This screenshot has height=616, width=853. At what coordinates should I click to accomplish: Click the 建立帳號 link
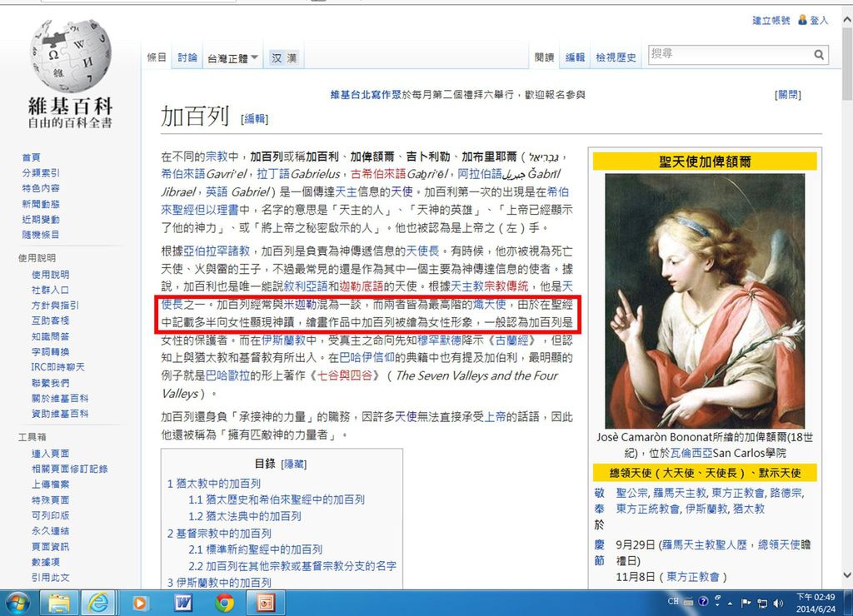point(771,21)
